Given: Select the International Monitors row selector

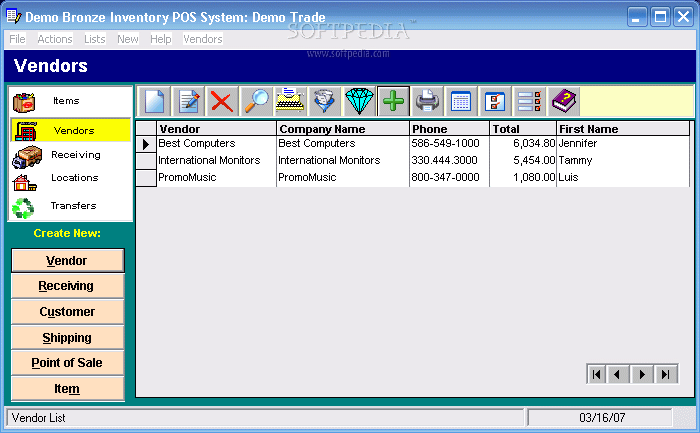Looking at the screenshot, I should click(146, 161).
